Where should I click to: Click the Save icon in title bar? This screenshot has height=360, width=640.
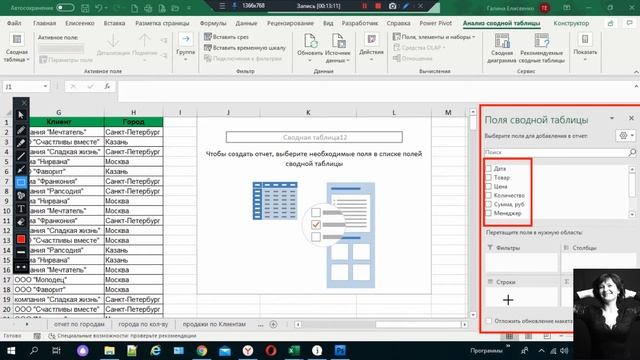(85, 8)
